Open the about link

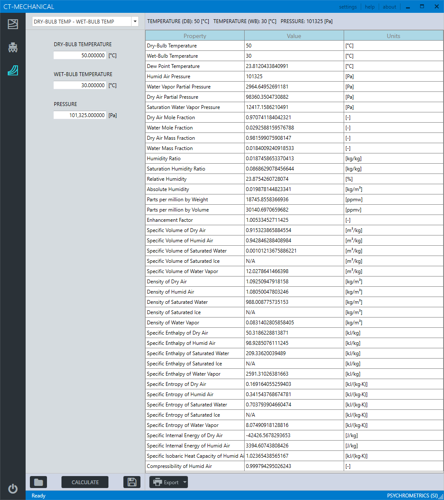[x=389, y=7]
